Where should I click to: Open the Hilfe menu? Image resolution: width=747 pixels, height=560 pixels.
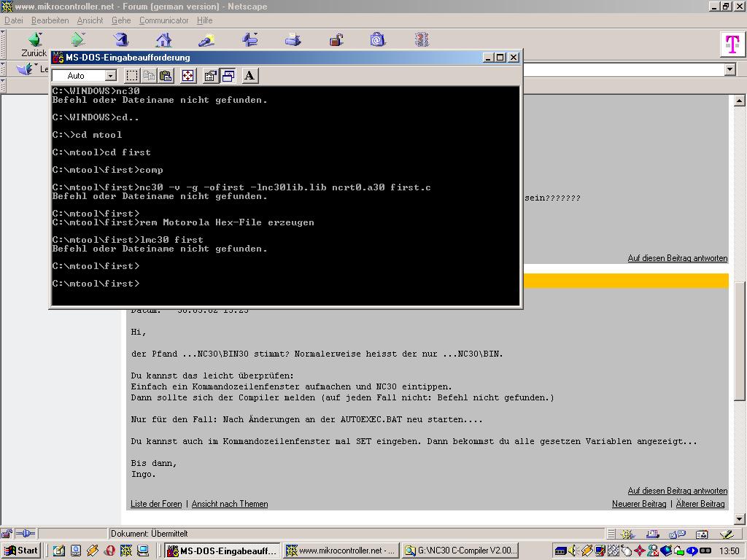[205, 20]
